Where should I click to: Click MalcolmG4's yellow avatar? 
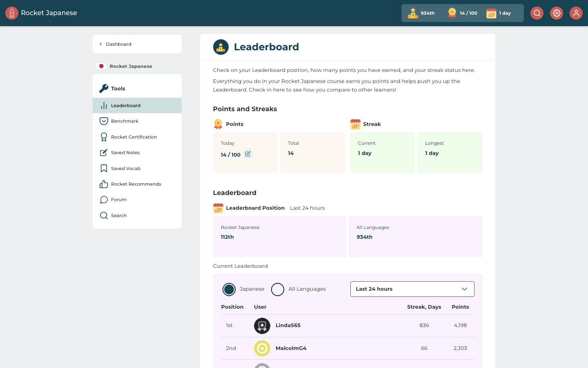tap(262, 348)
